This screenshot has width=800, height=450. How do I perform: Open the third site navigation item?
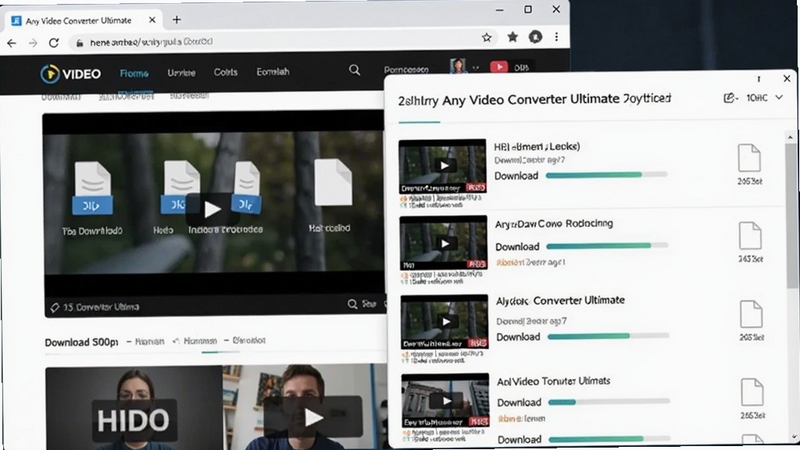(x=226, y=72)
